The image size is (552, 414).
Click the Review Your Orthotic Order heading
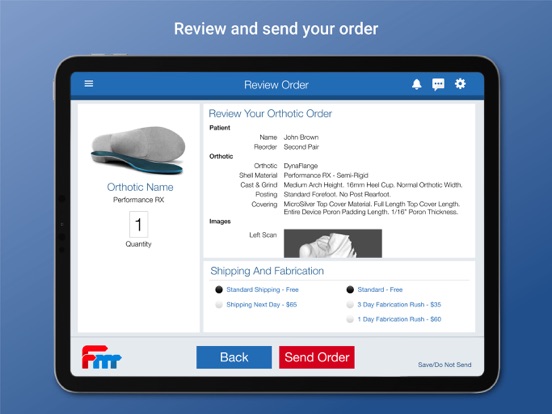pyautogui.click(x=270, y=113)
